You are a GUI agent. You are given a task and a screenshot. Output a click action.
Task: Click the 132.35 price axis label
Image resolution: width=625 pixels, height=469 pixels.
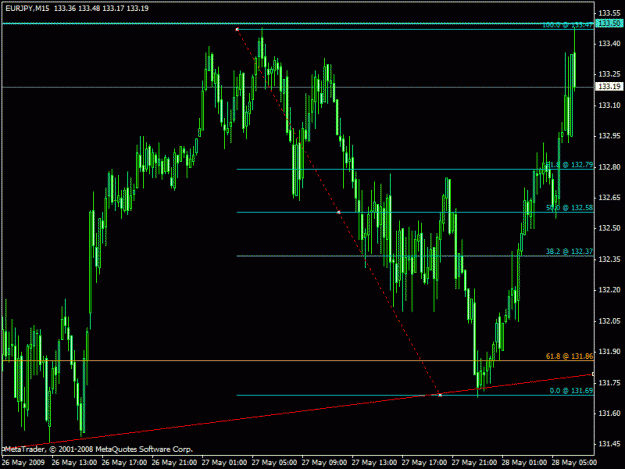pos(609,259)
